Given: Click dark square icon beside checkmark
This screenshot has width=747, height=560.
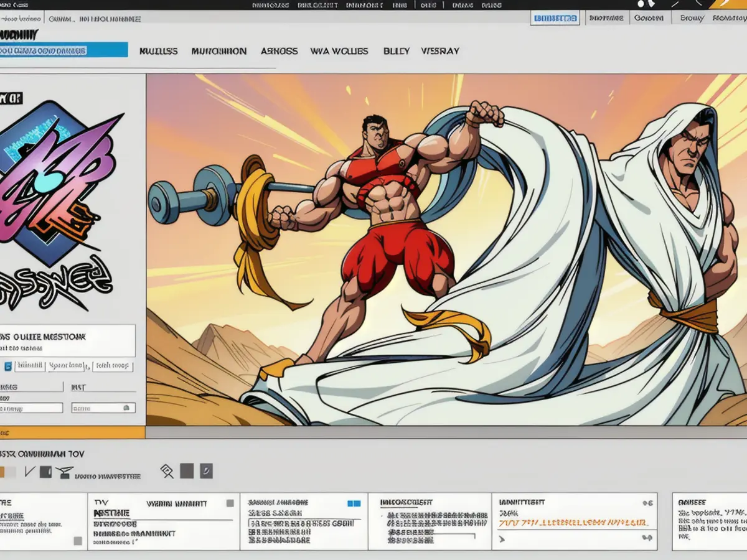Looking at the screenshot, I should click(x=45, y=472).
